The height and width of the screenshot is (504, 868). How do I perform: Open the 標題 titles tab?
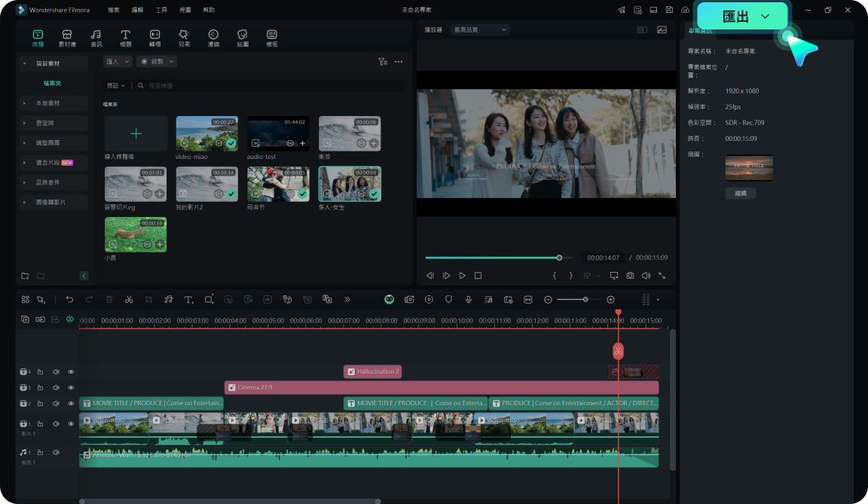click(126, 38)
